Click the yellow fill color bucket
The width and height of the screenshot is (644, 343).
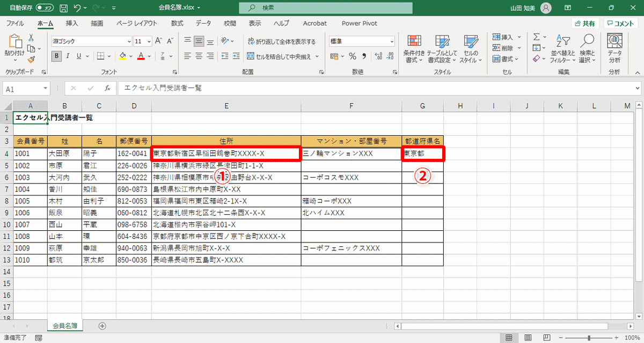coord(122,56)
